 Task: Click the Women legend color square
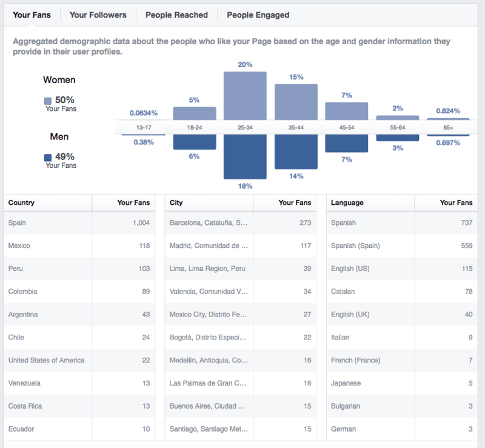coord(48,101)
